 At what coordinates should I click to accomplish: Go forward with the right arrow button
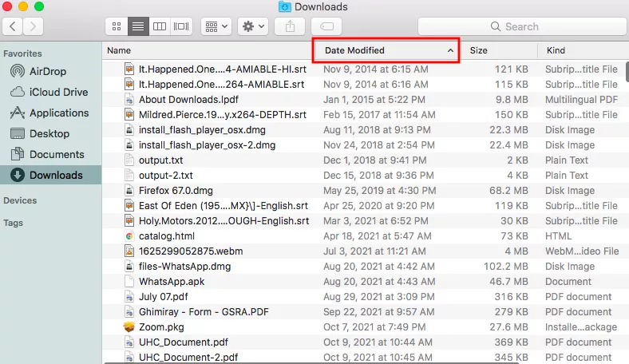click(x=33, y=26)
